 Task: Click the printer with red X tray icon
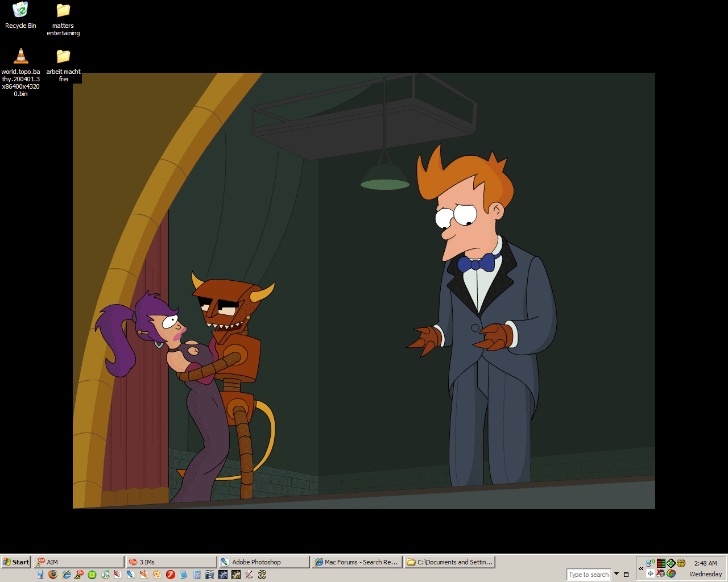point(661,573)
